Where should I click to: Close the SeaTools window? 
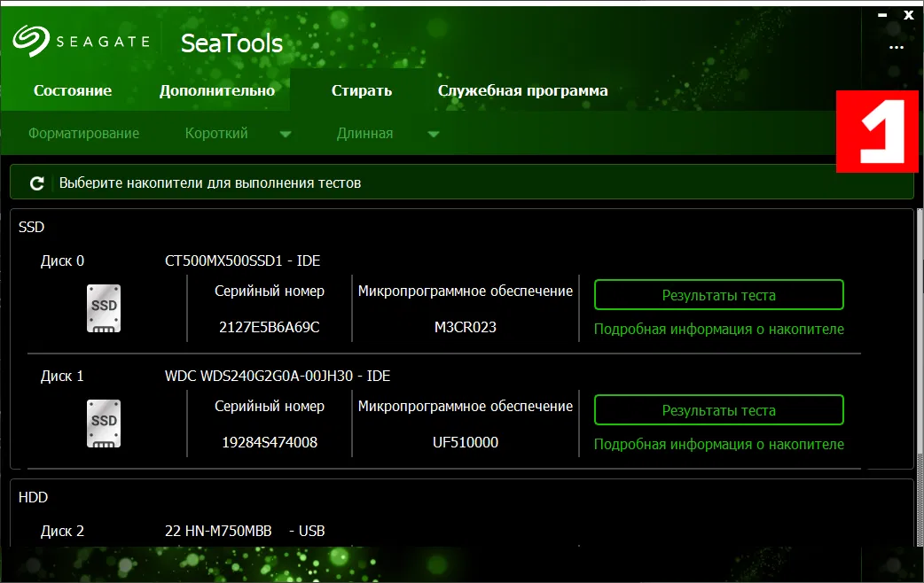pyautogui.click(x=909, y=15)
